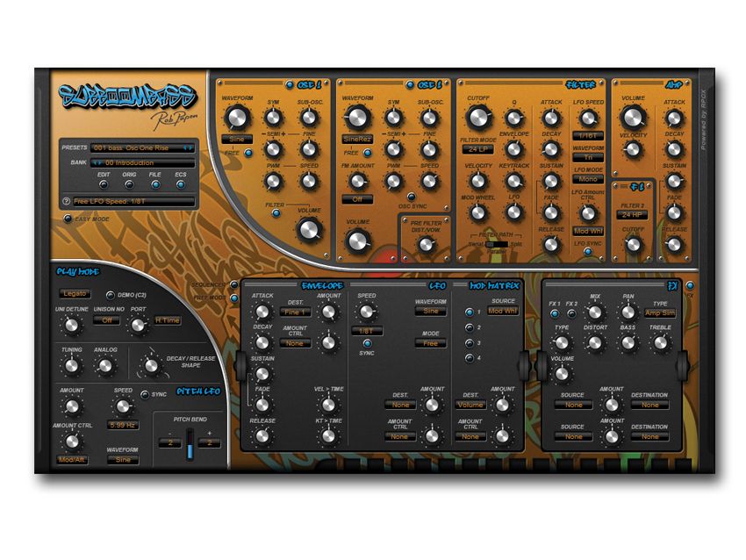Click the FILE button LED
The image size is (746, 560).
click(x=155, y=184)
